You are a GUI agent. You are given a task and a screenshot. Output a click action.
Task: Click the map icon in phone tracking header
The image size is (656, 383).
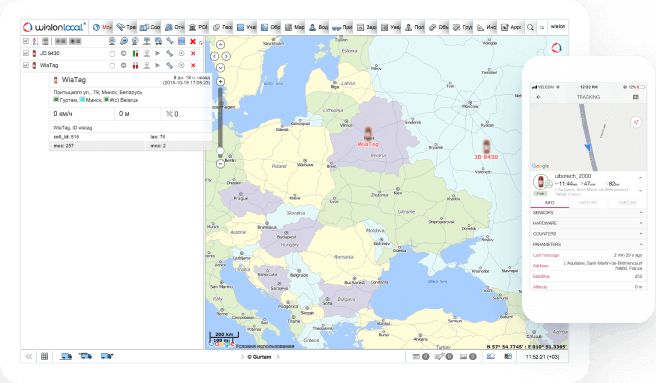click(x=636, y=97)
